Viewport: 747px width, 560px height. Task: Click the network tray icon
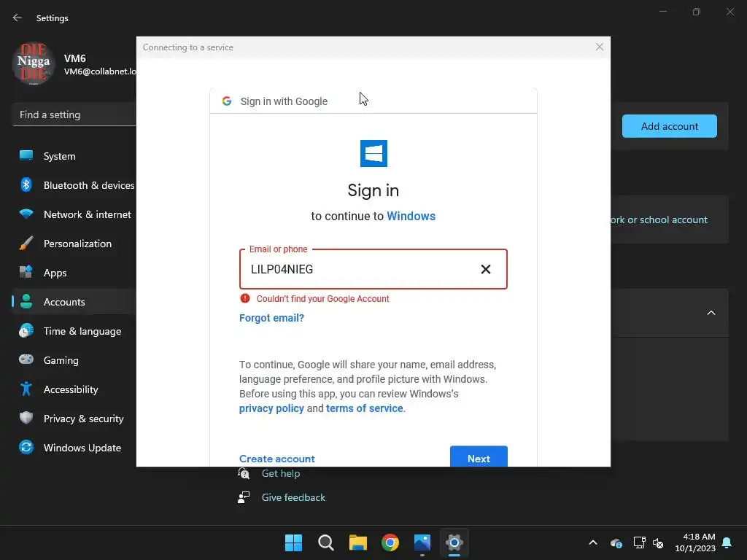click(x=639, y=542)
